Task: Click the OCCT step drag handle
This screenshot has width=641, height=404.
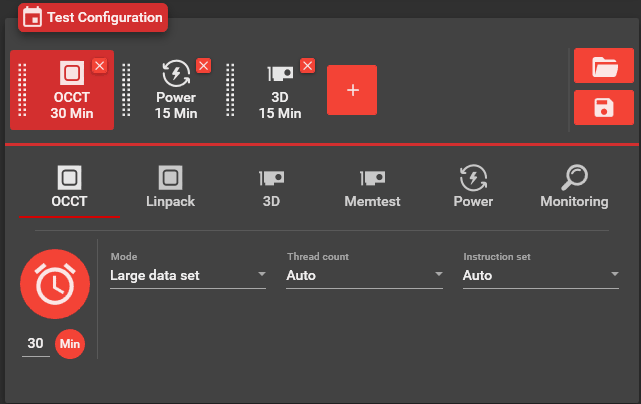Action: pos(22,90)
